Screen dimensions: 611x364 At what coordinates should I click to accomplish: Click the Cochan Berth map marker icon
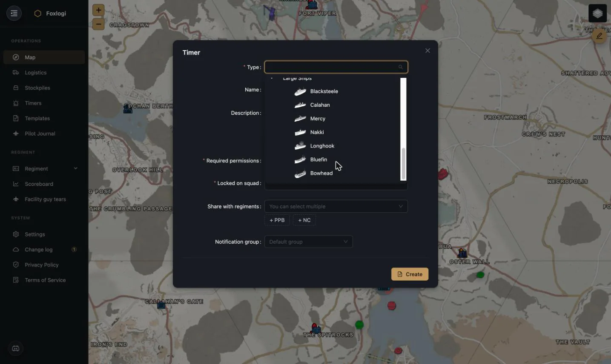pos(128,109)
